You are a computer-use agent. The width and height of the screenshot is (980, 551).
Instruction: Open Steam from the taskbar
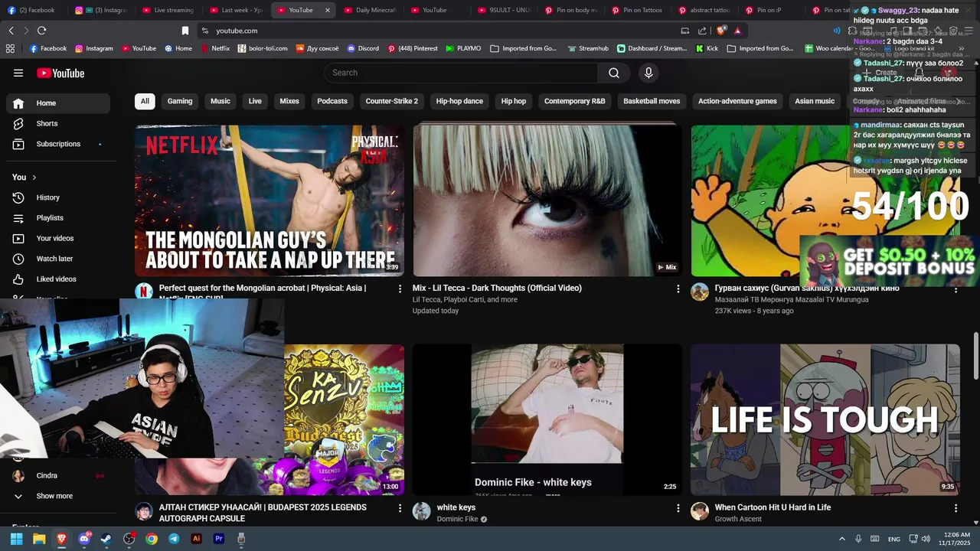click(x=106, y=539)
